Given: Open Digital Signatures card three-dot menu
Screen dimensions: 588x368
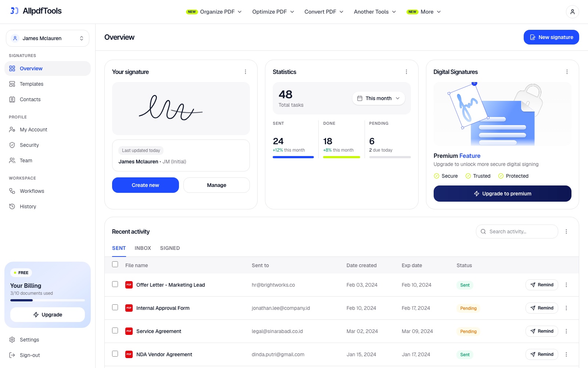Looking at the screenshot, I should [567, 72].
